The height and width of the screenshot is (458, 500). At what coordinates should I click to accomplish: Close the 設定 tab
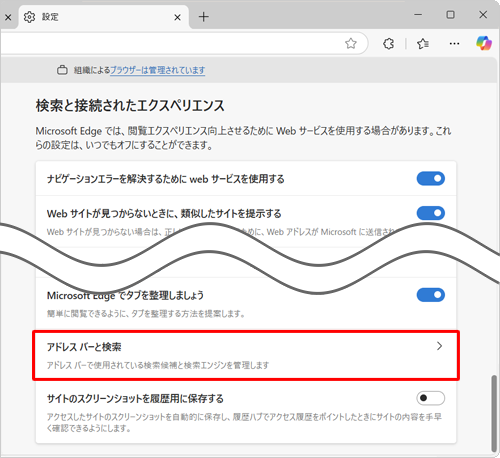[177, 17]
